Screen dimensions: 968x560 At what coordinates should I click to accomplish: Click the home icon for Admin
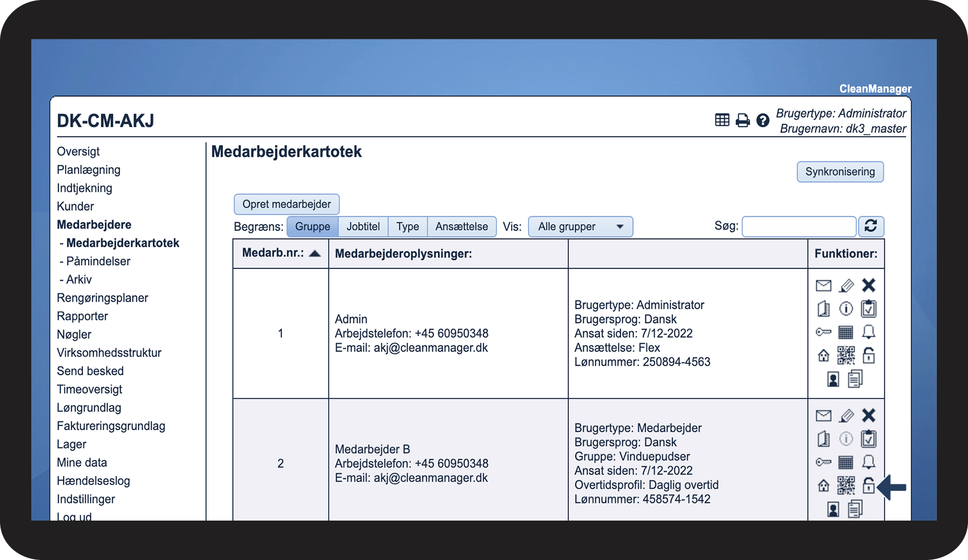(823, 355)
